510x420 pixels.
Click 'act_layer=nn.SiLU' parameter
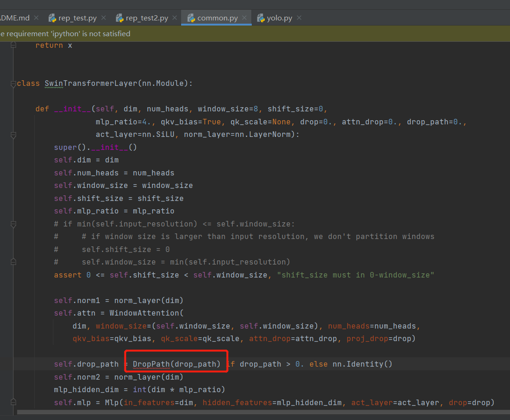(x=135, y=135)
